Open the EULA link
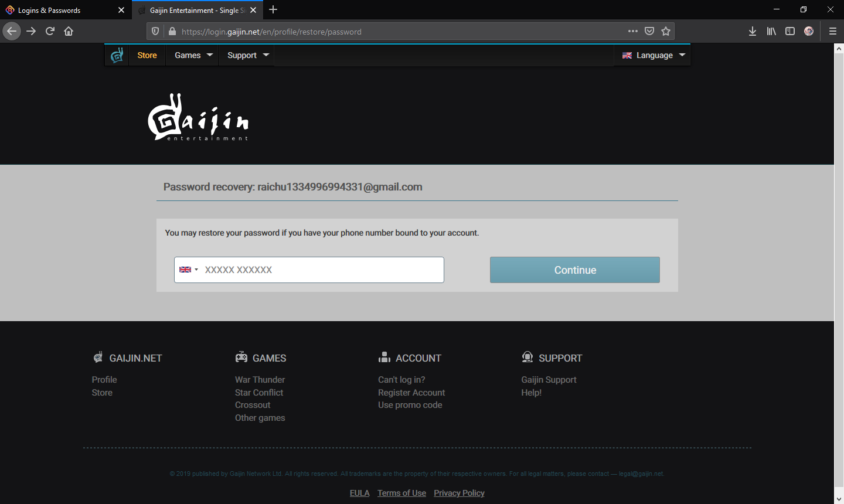This screenshot has height=504, width=844. tap(359, 493)
